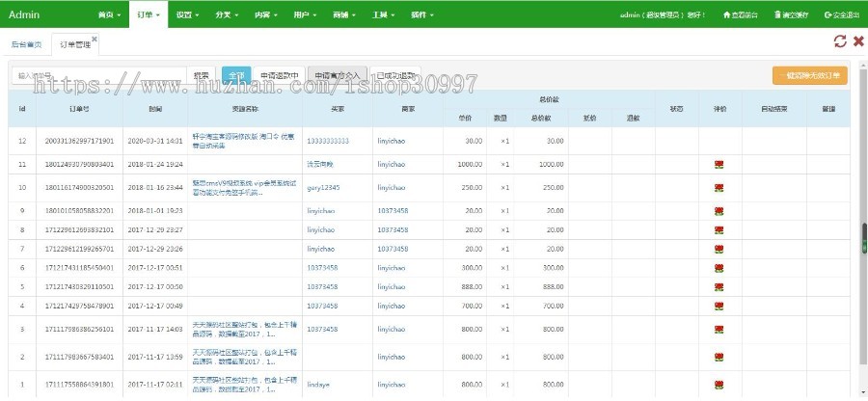Screen dimensions: 868x401
Task: Click the admin（超级管理员）greeting text
Action: [x=662, y=14]
